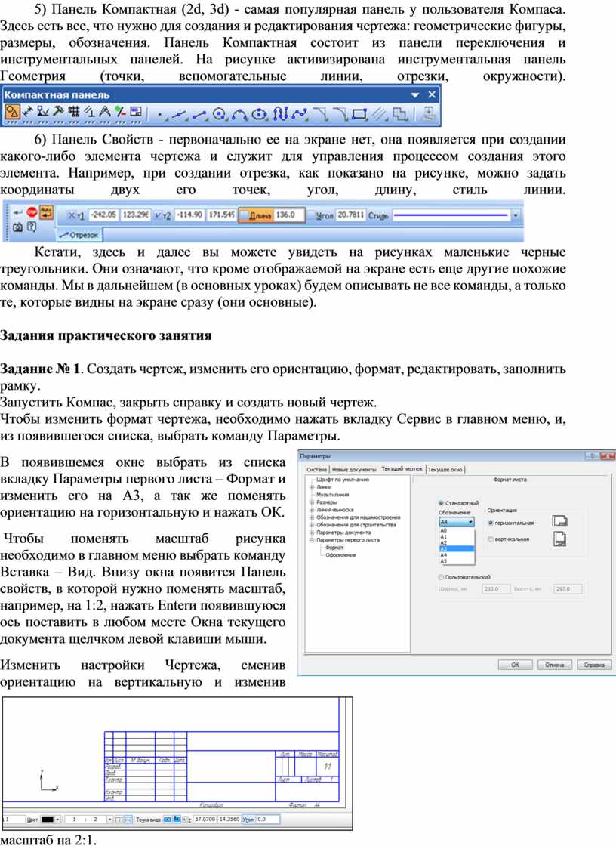
Task: Select A5 in the format list
Action: pyautogui.click(x=457, y=561)
